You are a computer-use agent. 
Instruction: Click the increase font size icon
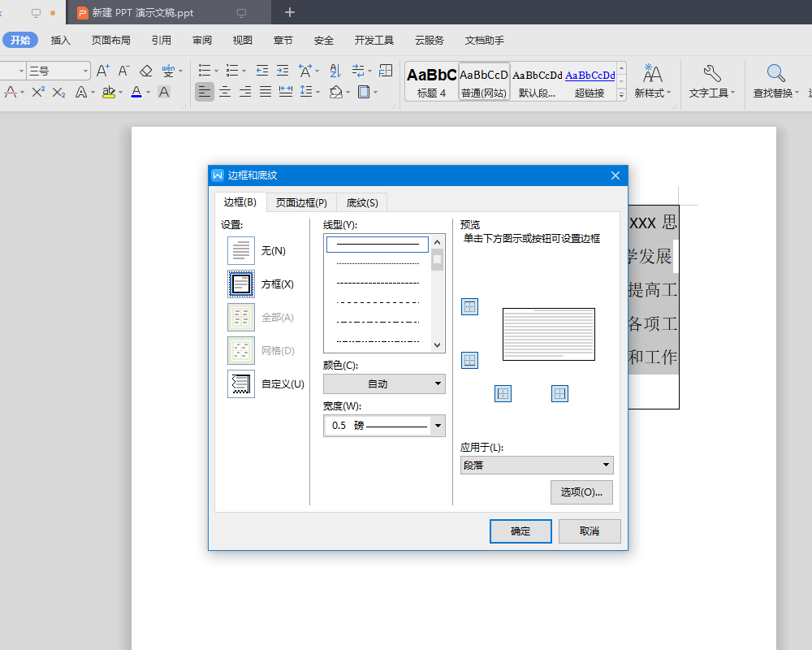point(102,71)
